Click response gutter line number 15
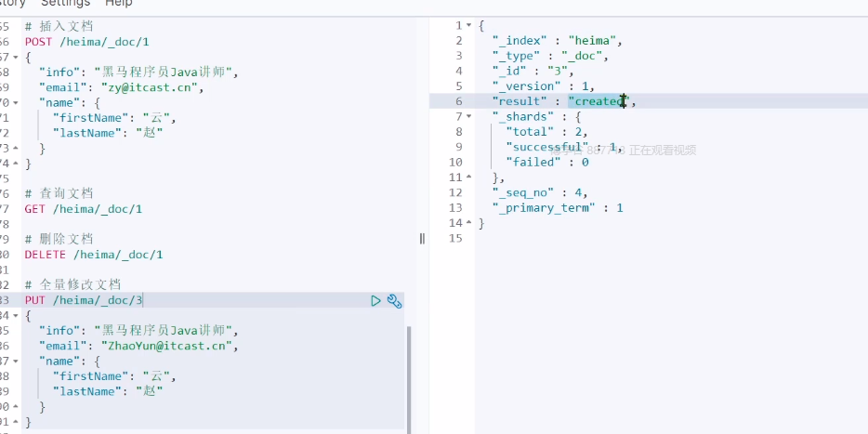Image resolution: width=868 pixels, height=434 pixels. [455, 239]
